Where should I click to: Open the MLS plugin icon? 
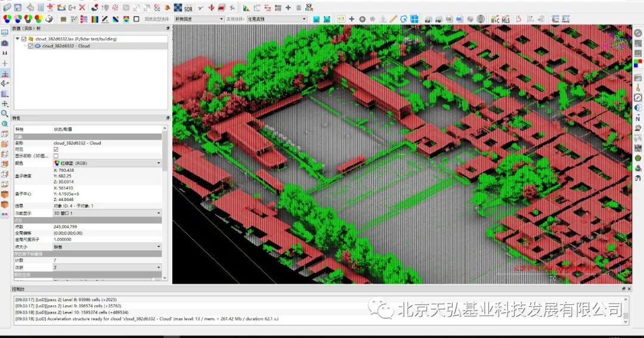[506, 19]
